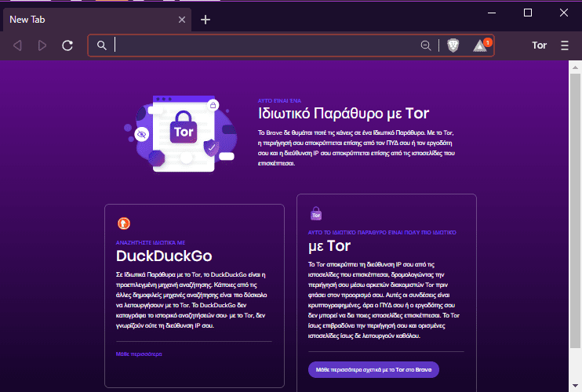Maximize the browser window
The height and width of the screenshot is (392, 582).
coord(527,13)
